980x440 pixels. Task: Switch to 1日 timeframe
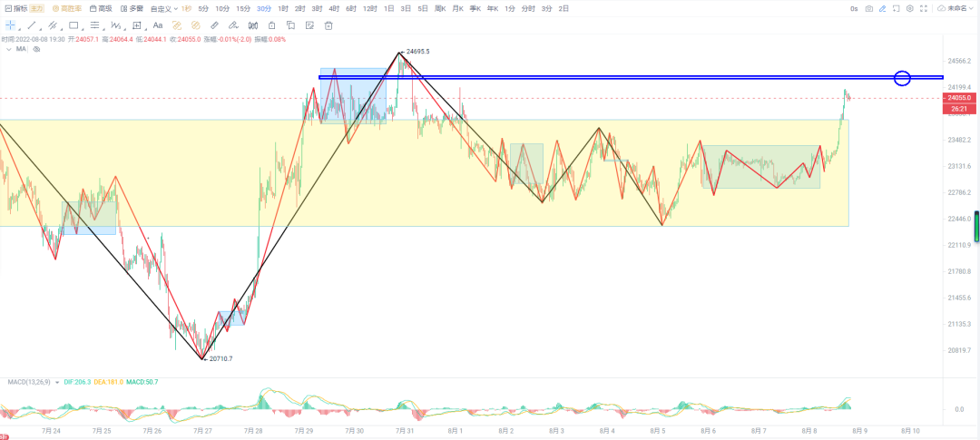[388, 9]
